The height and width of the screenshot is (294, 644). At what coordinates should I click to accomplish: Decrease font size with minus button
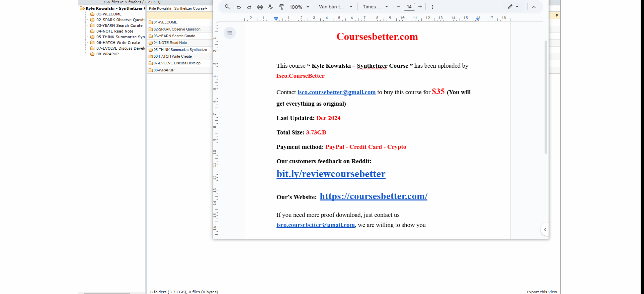coord(399,7)
